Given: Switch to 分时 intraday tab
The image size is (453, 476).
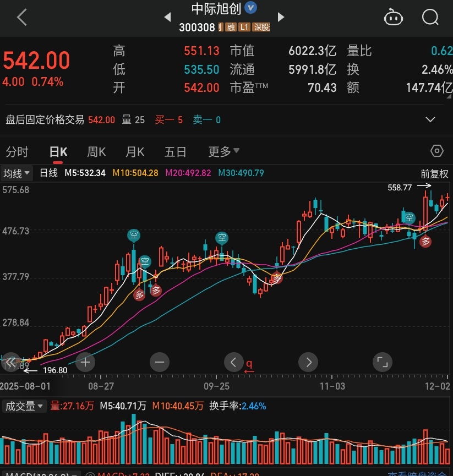Looking at the screenshot, I should coord(17,151).
